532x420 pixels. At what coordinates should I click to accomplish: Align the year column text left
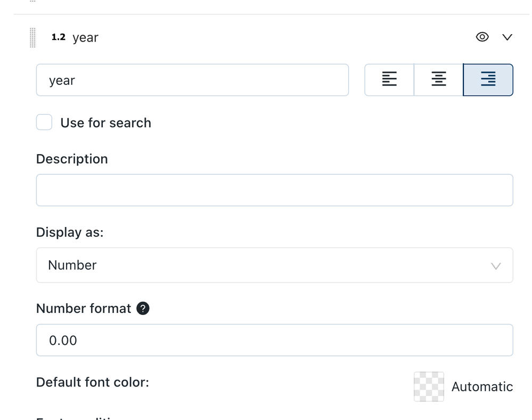[x=389, y=80]
